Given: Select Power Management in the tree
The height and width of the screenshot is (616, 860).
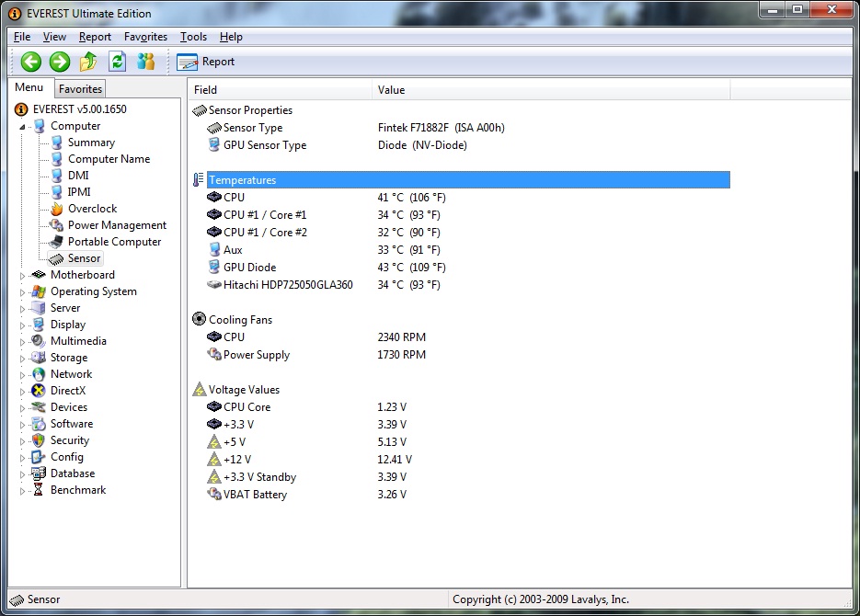Looking at the screenshot, I should [117, 225].
